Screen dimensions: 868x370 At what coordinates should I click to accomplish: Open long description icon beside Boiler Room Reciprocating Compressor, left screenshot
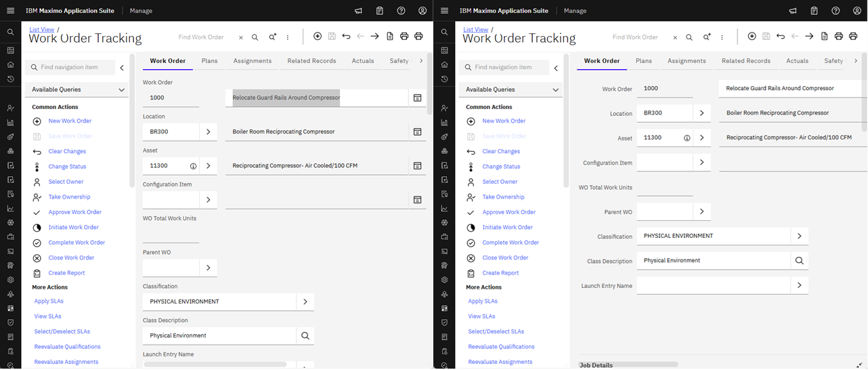(418, 131)
